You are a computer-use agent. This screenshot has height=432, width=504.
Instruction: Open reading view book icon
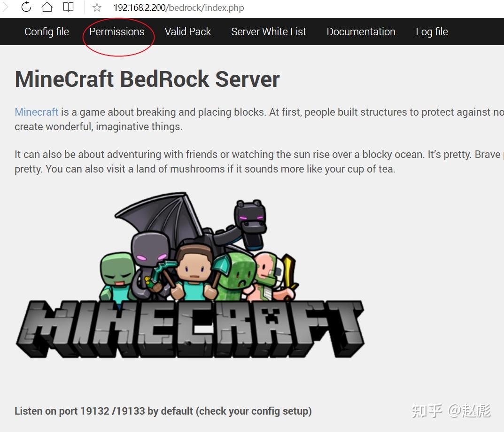point(68,7)
